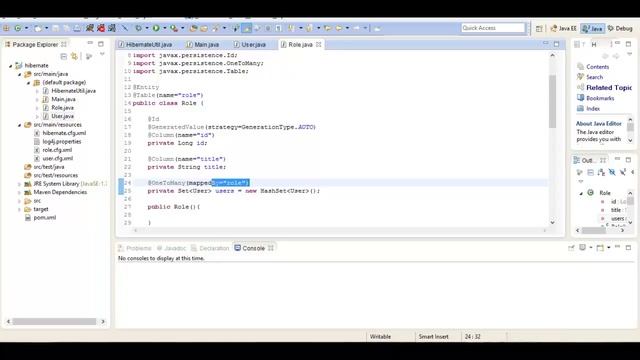
Task: Open the Run button dropdown arrow
Action: [164, 28]
